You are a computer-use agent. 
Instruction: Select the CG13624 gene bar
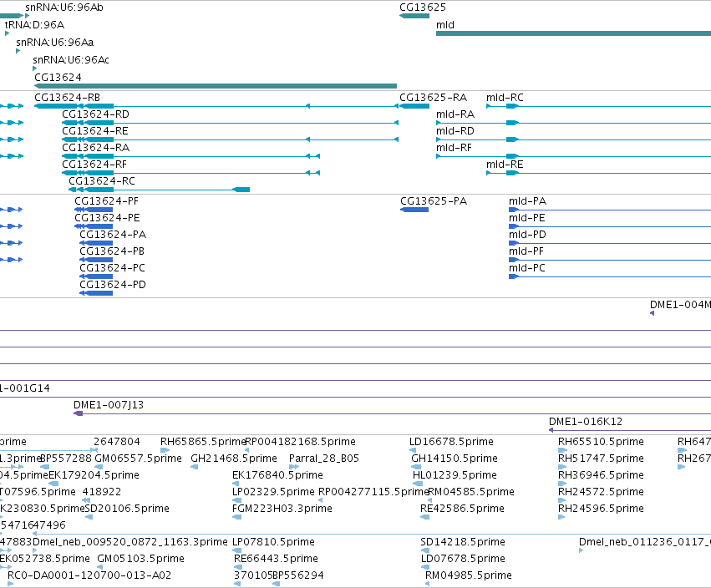(x=216, y=86)
